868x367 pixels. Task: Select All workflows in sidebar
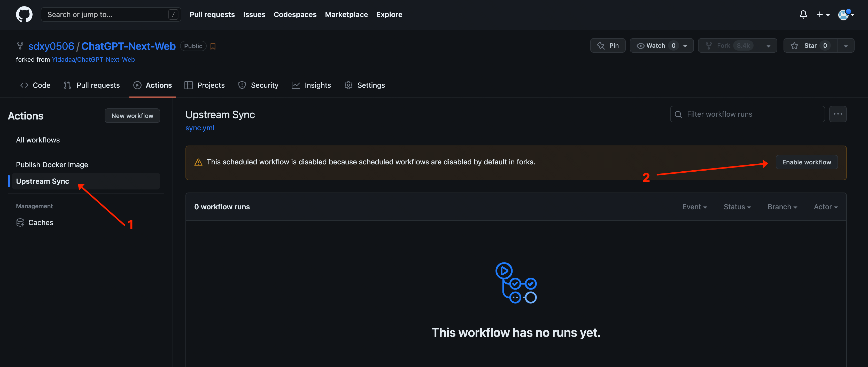pos(38,140)
